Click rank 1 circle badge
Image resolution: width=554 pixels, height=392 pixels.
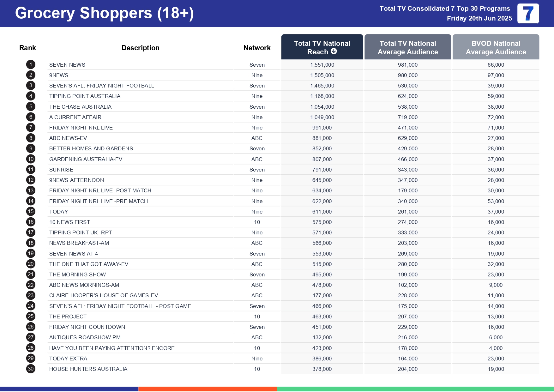point(31,65)
